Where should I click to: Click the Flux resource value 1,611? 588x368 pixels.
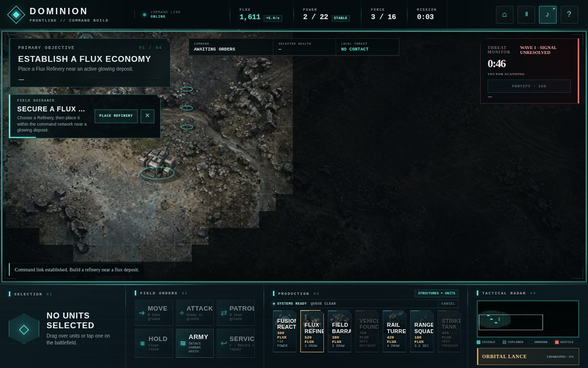[250, 17]
